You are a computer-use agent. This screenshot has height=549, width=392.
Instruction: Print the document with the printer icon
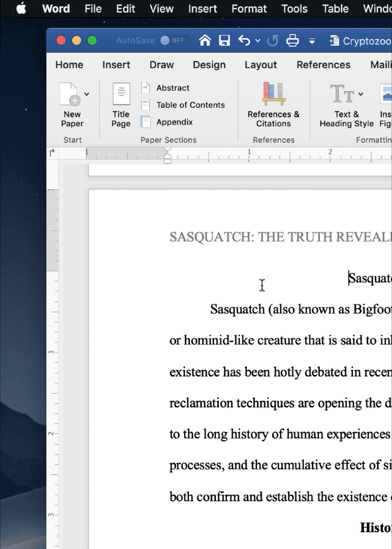coord(292,41)
